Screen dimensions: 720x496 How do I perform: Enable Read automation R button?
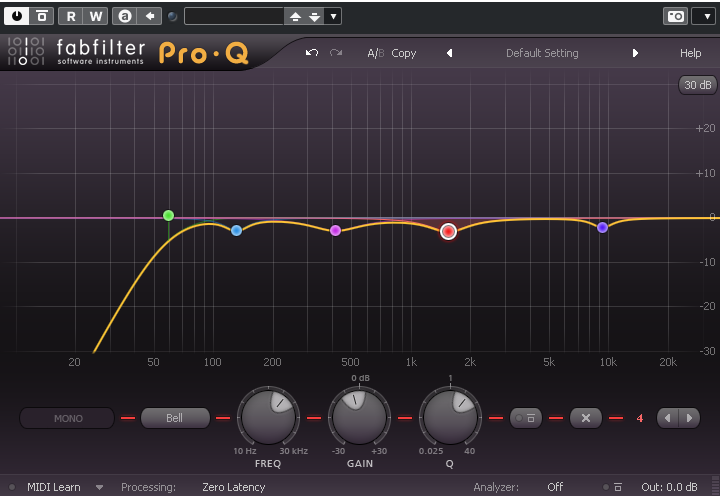(71, 17)
